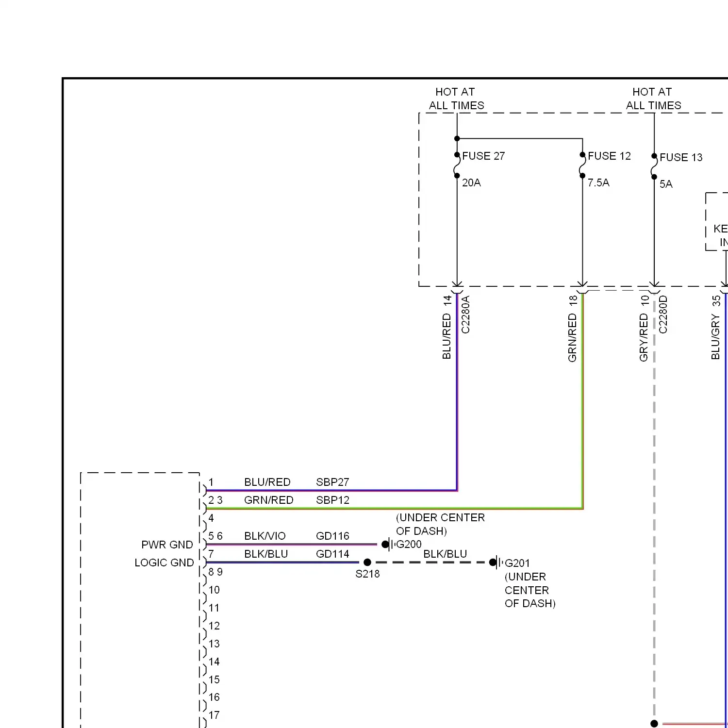728x728 pixels.
Task: Click the dashed BLK/BLU wire label near G201
Action: click(445, 554)
